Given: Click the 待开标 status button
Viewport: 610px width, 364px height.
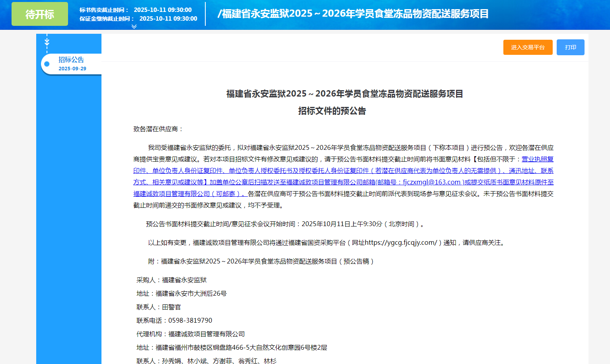Looking at the screenshot, I should tap(40, 14).
